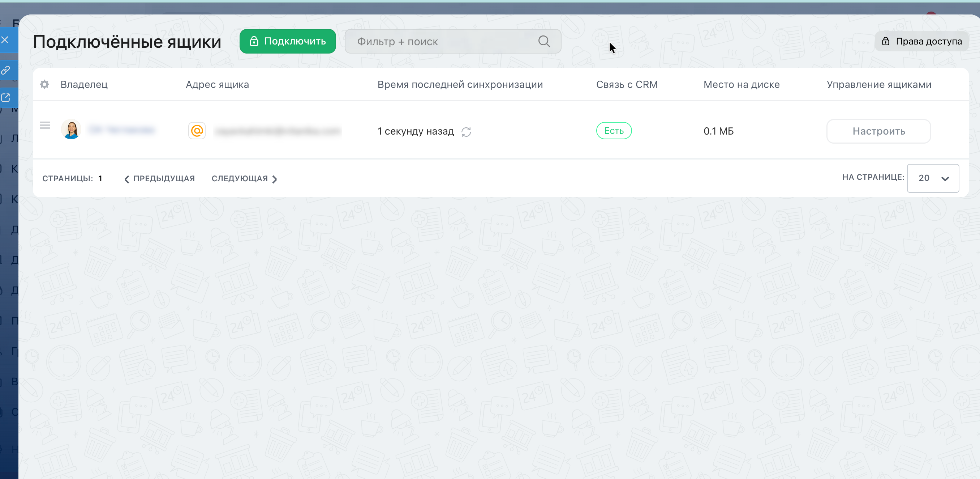
Task: Click the Настроить mailbox button
Action: [878, 131]
